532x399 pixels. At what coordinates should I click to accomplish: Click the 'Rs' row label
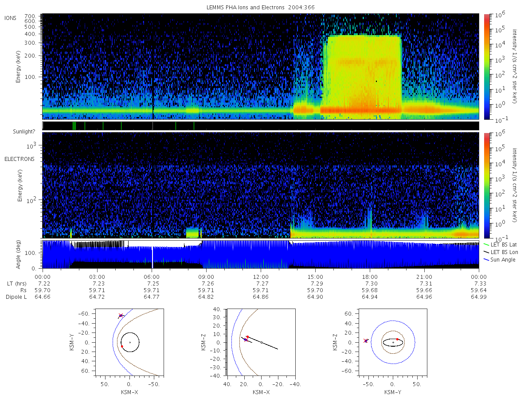click(23, 290)
